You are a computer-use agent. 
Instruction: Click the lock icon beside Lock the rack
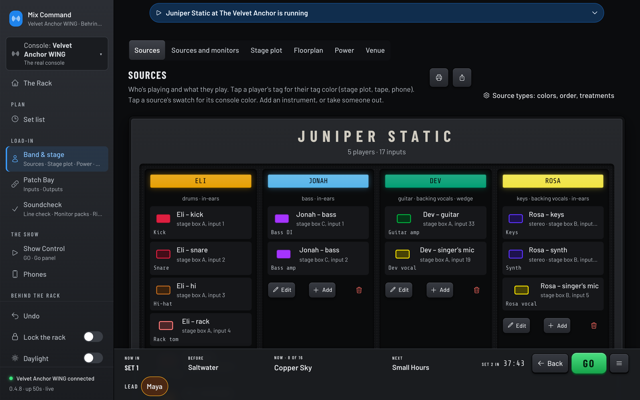[15, 337]
